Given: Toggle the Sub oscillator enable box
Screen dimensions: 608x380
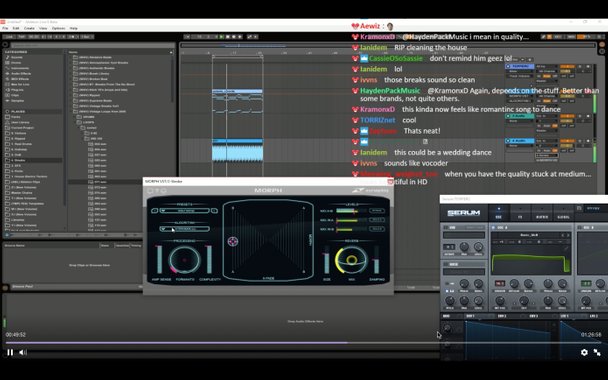Looking at the screenshot, I should 446,228.
